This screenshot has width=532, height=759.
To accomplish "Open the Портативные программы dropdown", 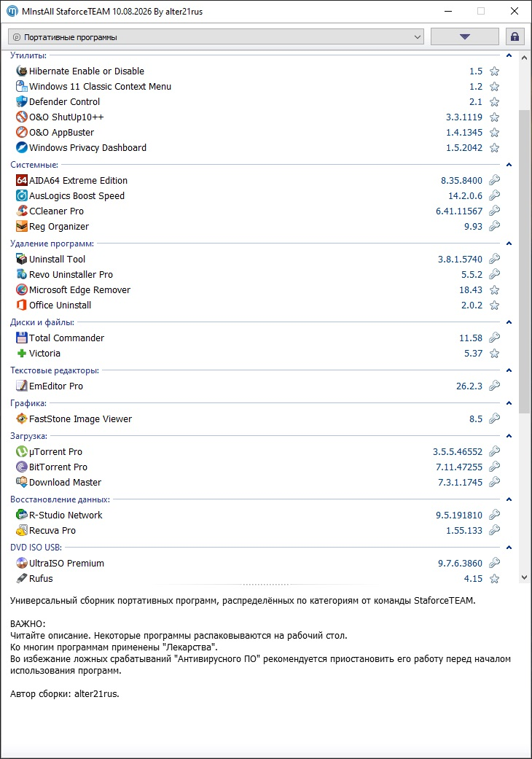I will tap(216, 36).
